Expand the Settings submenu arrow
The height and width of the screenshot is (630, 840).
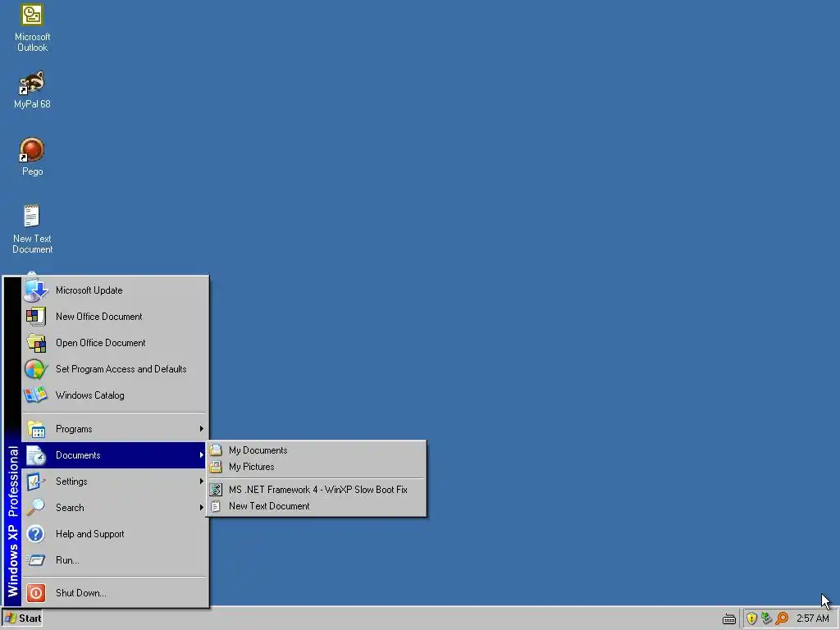coord(202,481)
